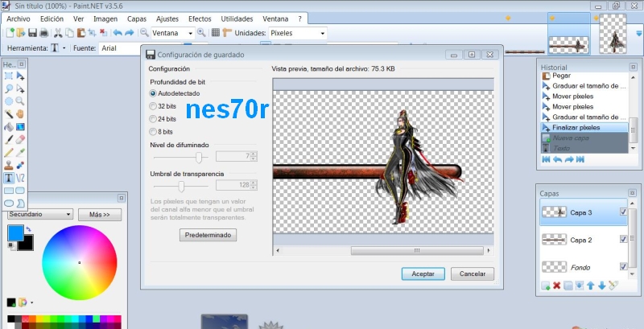Open the Efectos menu
Screen dimensions: 644x329
(x=200, y=19)
